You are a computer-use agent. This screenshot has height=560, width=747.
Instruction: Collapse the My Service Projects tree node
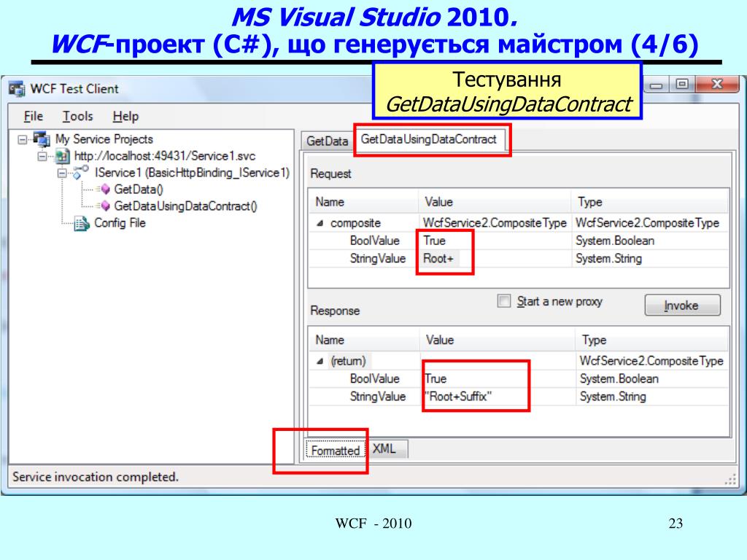click(23, 139)
